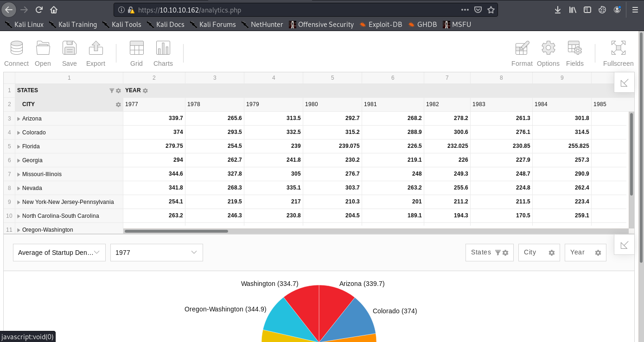Open Exploit-DB bookmark

point(381,25)
